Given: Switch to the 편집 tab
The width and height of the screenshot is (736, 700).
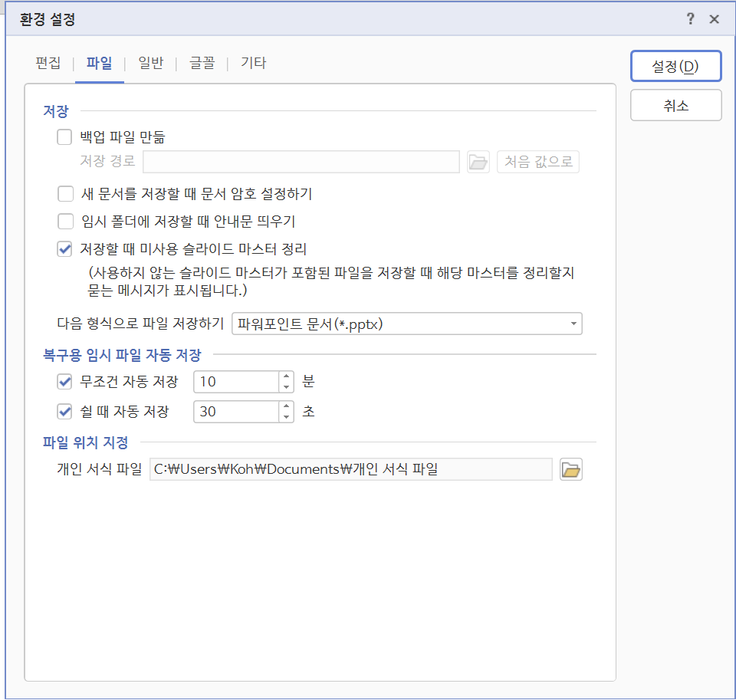Looking at the screenshot, I should 48,62.
